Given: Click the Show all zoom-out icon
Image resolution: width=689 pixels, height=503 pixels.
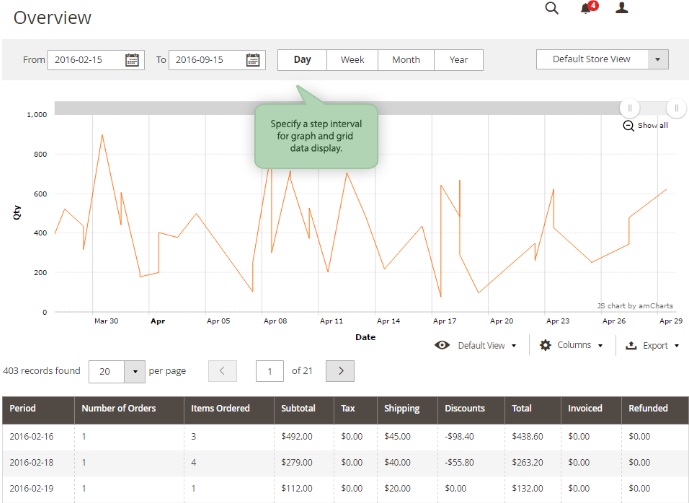Looking at the screenshot, I should pyautogui.click(x=628, y=126).
